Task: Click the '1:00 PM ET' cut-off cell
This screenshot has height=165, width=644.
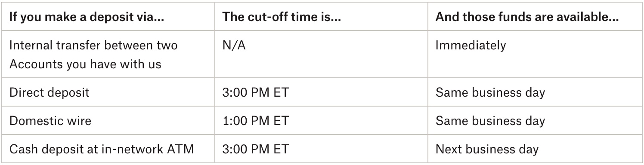Action: click(256, 121)
